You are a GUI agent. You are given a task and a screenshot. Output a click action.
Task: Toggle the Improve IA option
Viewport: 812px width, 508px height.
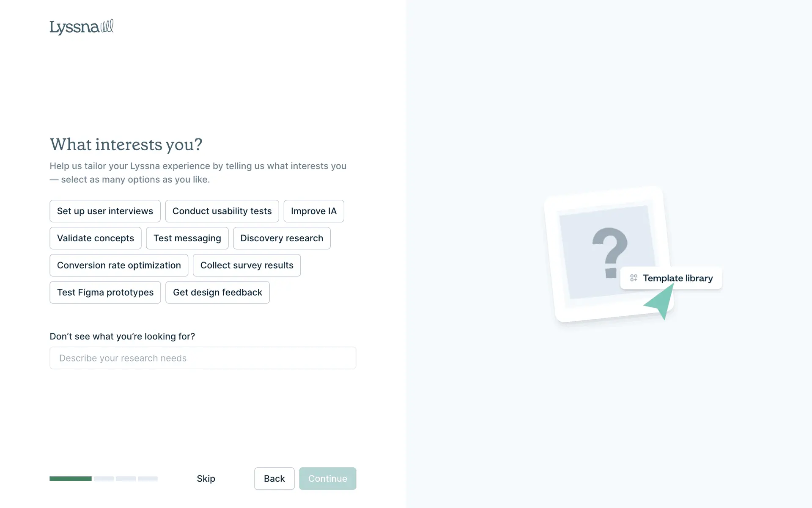pyautogui.click(x=313, y=211)
